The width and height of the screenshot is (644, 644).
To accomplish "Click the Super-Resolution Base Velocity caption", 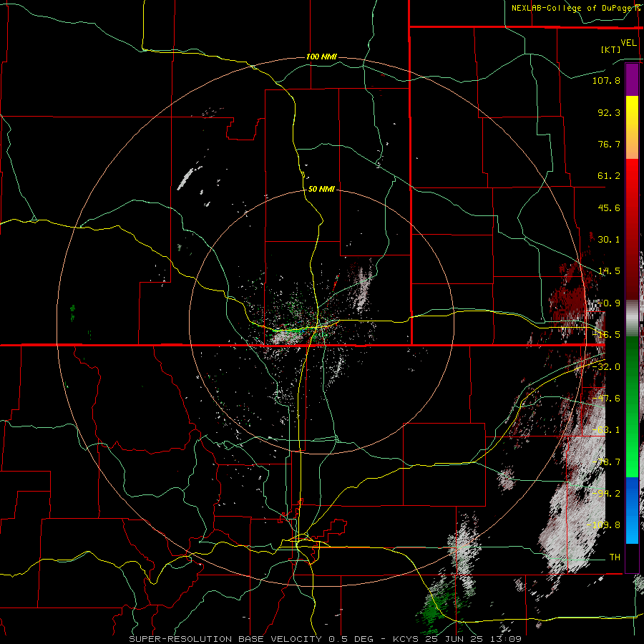I will [326, 639].
